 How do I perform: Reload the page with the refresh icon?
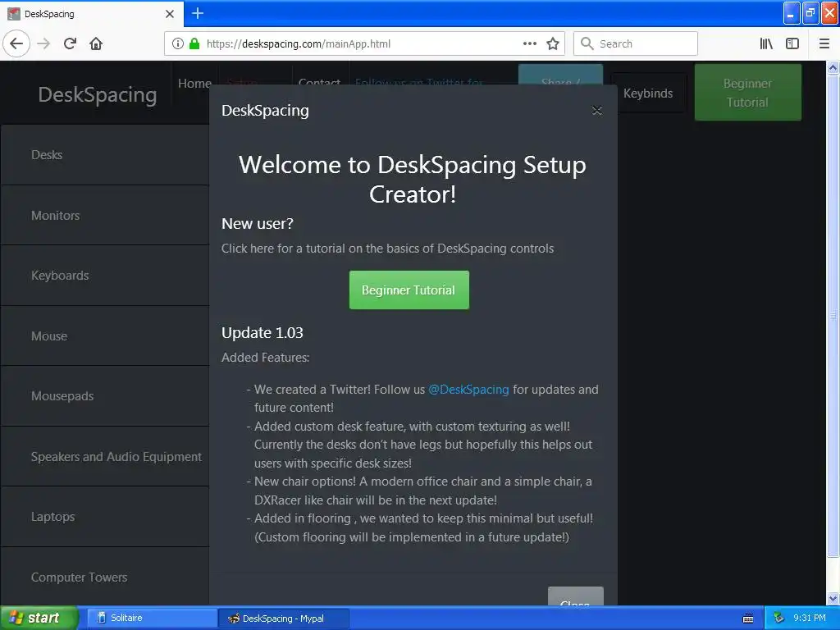[70, 43]
